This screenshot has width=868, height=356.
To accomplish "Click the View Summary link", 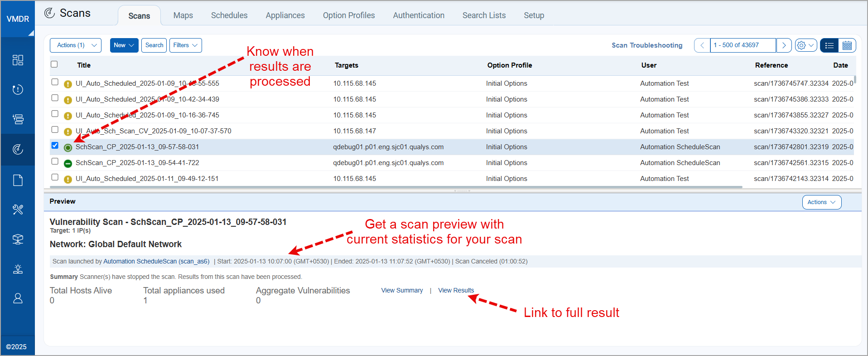I will pos(402,290).
